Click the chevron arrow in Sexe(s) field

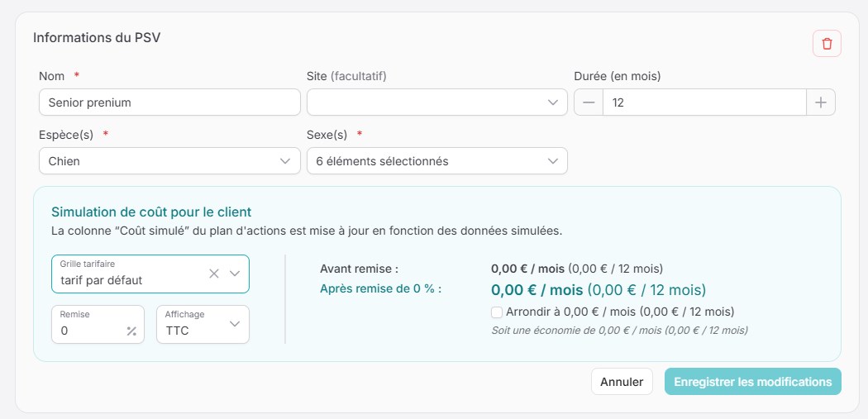click(x=553, y=161)
